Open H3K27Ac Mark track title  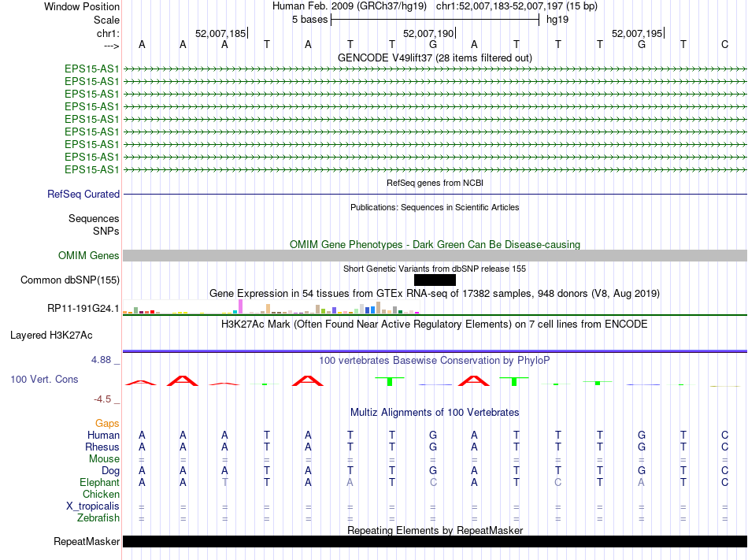(x=435, y=325)
